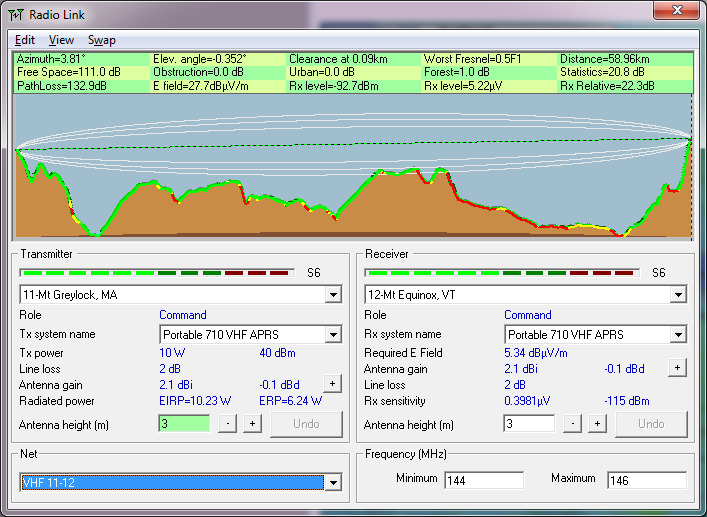The width and height of the screenshot is (707, 517).
Task: Click the Statistics=20.8 dB readout
Action: 602,72
